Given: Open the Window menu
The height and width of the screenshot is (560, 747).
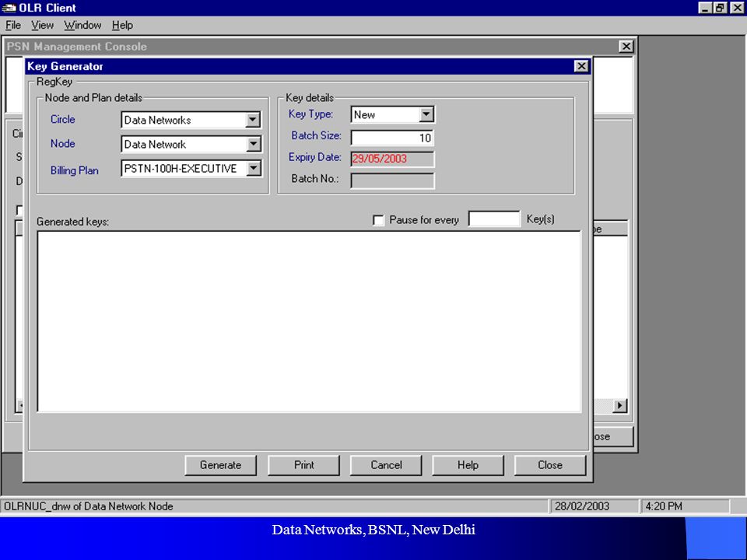Looking at the screenshot, I should pyautogui.click(x=82, y=25).
